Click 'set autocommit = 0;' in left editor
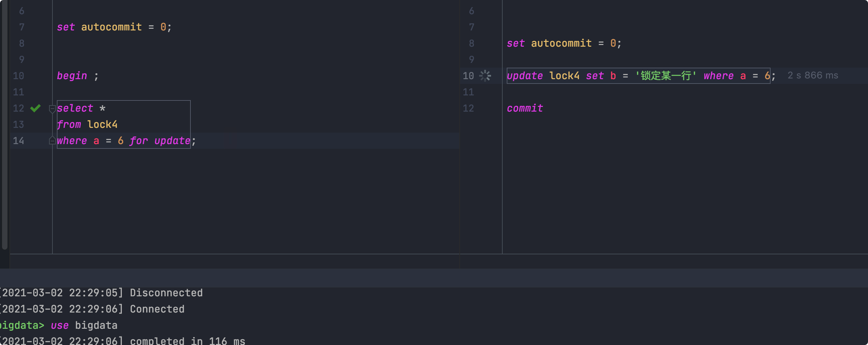Viewport: 868px width, 345px height. click(x=114, y=27)
